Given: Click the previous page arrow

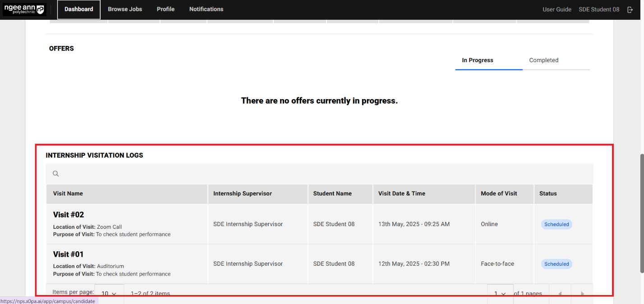Looking at the screenshot, I should [x=560, y=293].
